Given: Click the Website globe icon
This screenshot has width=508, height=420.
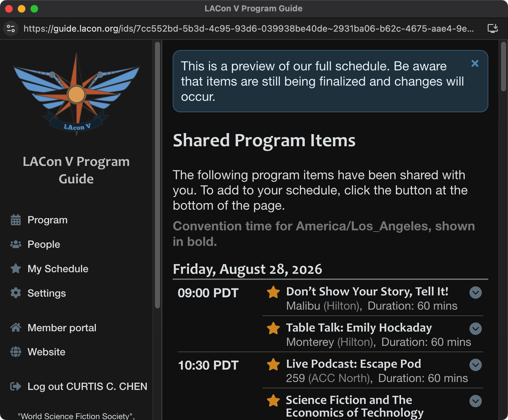Looking at the screenshot, I should (x=15, y=352).
